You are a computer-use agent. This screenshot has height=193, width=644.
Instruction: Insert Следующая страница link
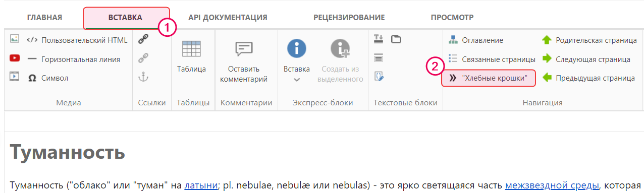pyautogui.click(x=586, y=59)
